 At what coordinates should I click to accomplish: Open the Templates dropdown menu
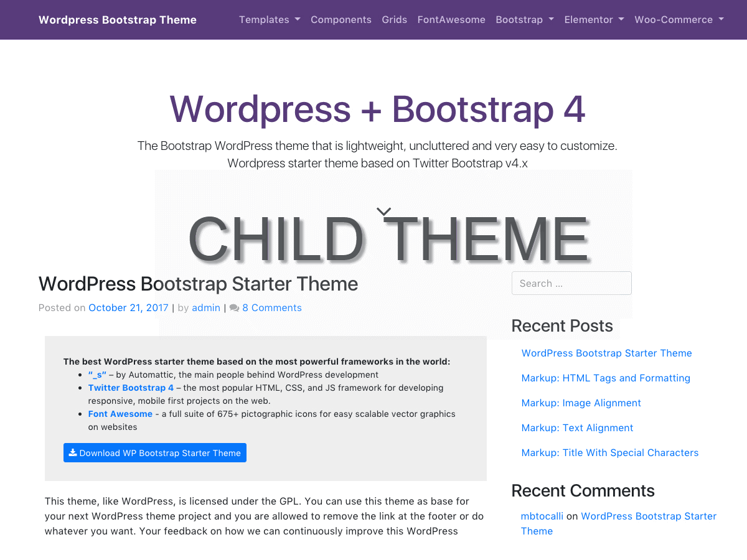[x=270, y=19]
